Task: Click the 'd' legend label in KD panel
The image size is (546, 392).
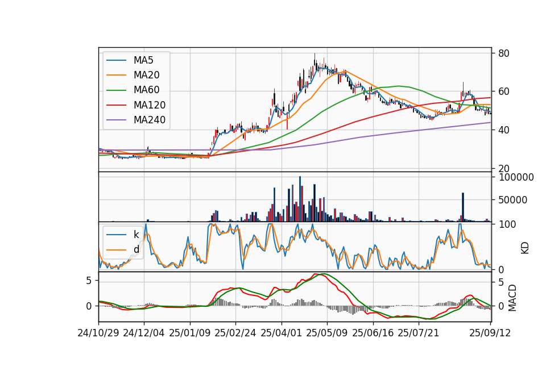Action: click(x=136, y=249)
